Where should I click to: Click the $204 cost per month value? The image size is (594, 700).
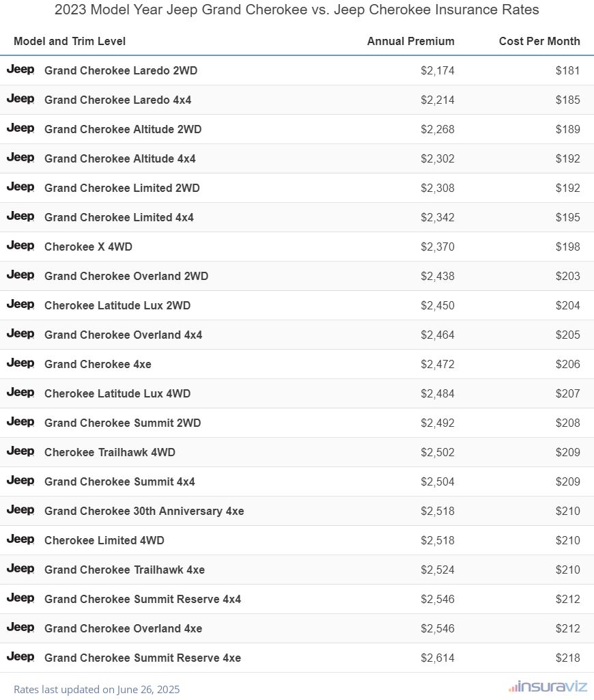click(567, 306)
